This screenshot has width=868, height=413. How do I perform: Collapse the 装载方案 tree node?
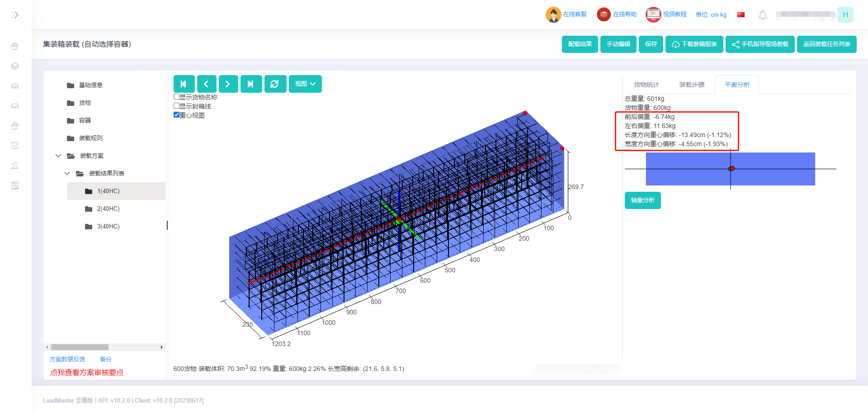58,156
